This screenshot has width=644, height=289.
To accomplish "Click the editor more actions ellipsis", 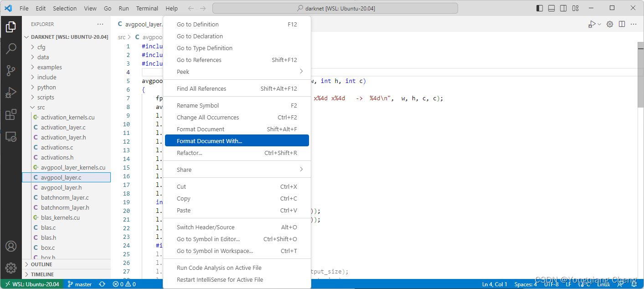I will coord(634,24).
